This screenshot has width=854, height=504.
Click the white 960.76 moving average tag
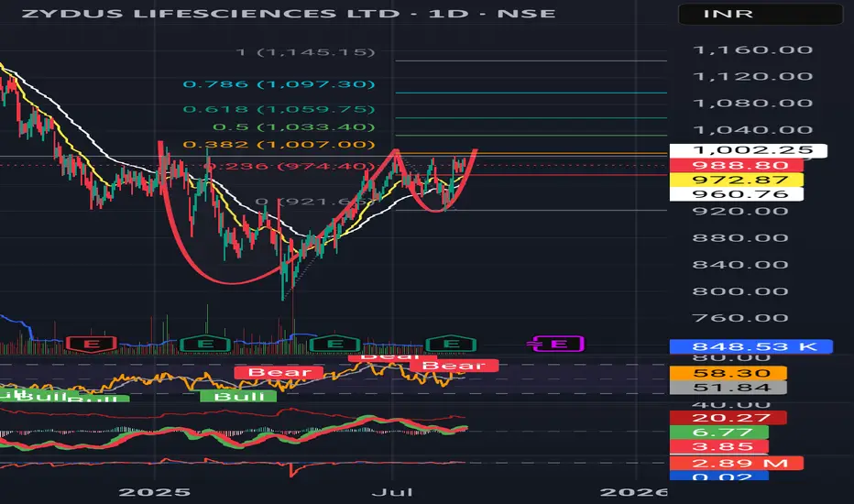[x=736, y=194]
